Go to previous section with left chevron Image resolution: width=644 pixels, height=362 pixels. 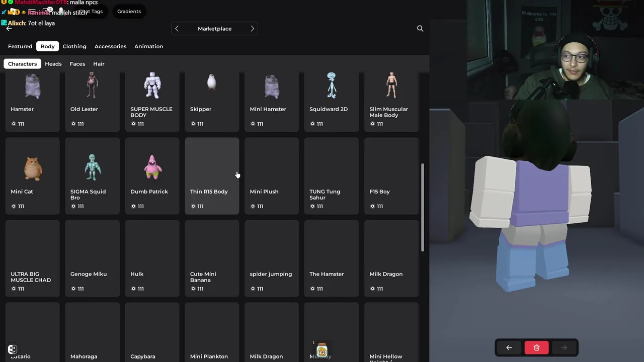[x=177, y=29]
